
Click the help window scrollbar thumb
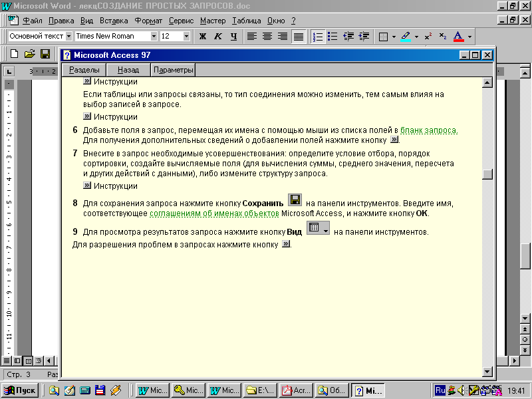pyautogui.click(x=487, y=174)
